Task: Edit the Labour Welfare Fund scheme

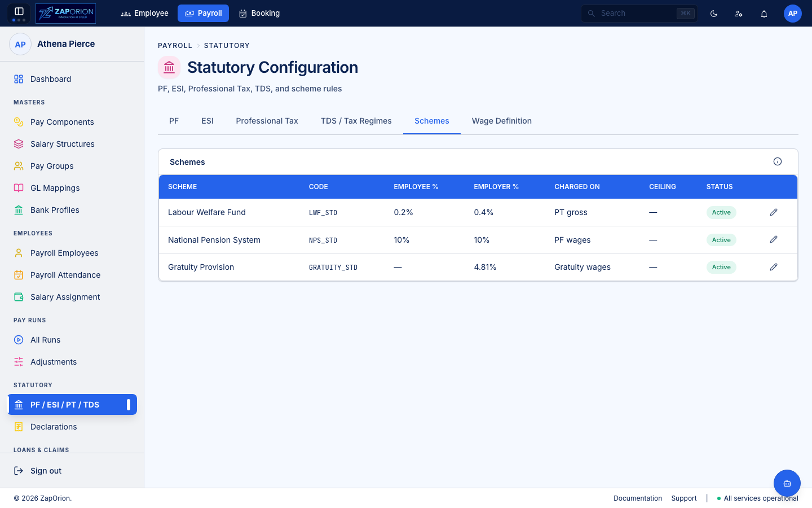Action: click(x=774, y=212)
